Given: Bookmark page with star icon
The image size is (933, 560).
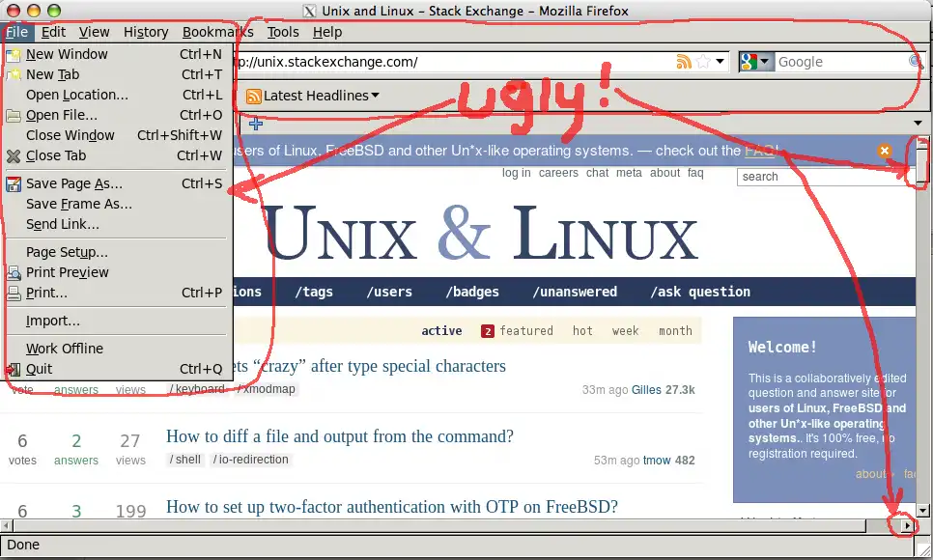Looking at the screenshot, I should click(x=703, y=61).
